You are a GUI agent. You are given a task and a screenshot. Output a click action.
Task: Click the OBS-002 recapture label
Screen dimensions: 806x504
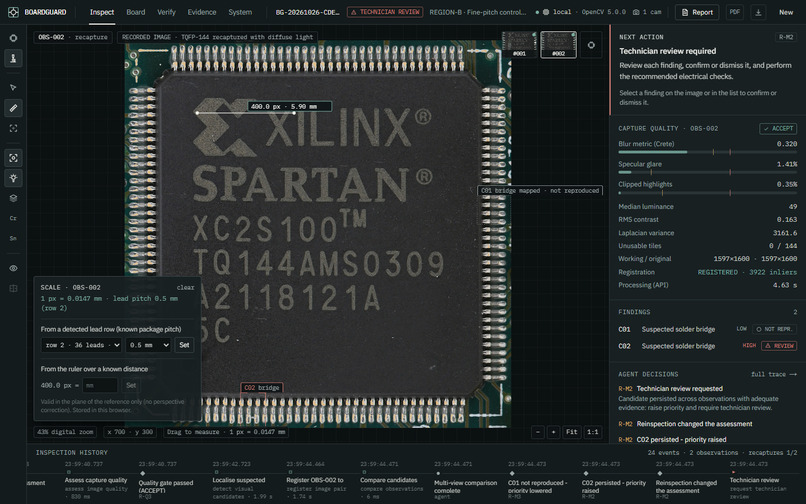(73, 37)
